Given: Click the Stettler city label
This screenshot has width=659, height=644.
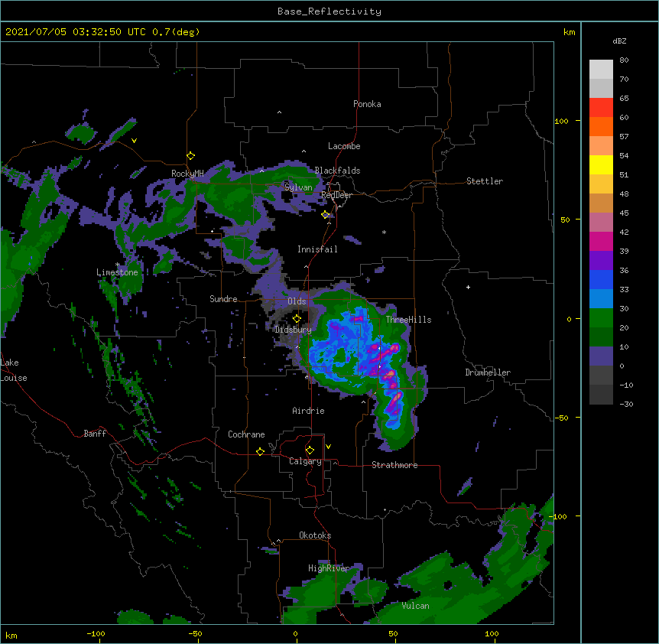Looking at the screenshot, I should click(485, 181).
